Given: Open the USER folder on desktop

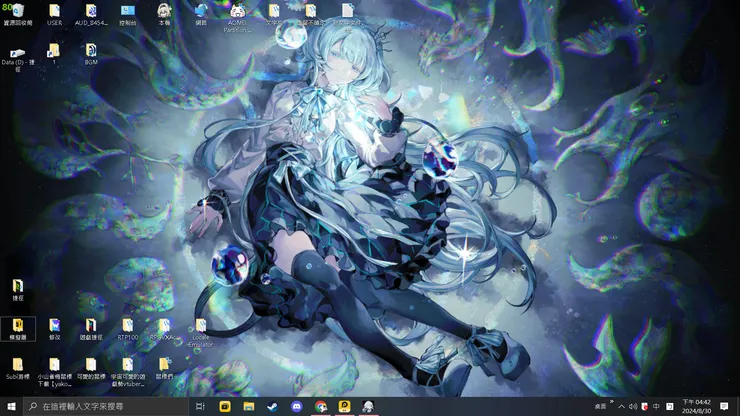Looking at the screenshot, I should pyautogui.click(x=54, y=14).
